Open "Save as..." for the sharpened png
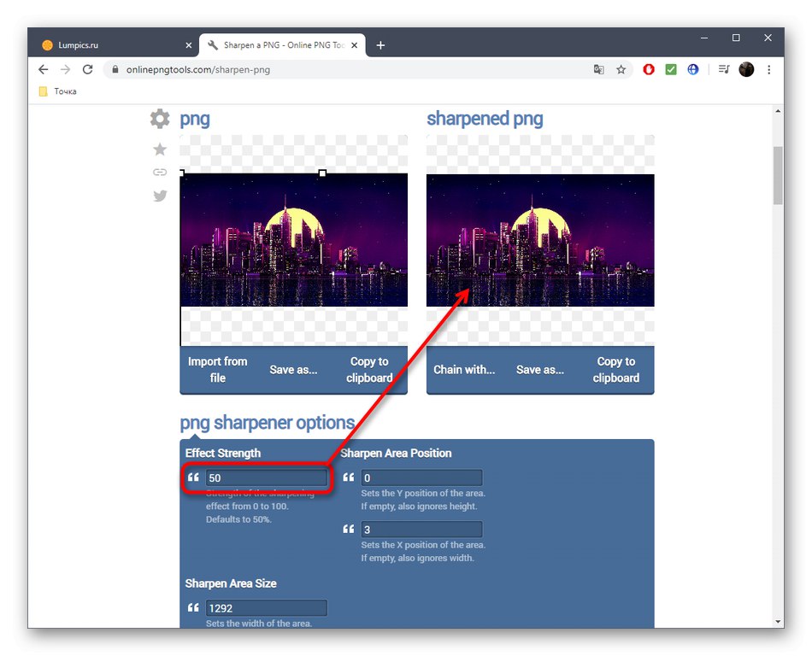The height and width of the screenshot is (656, 812). [540, 370]
